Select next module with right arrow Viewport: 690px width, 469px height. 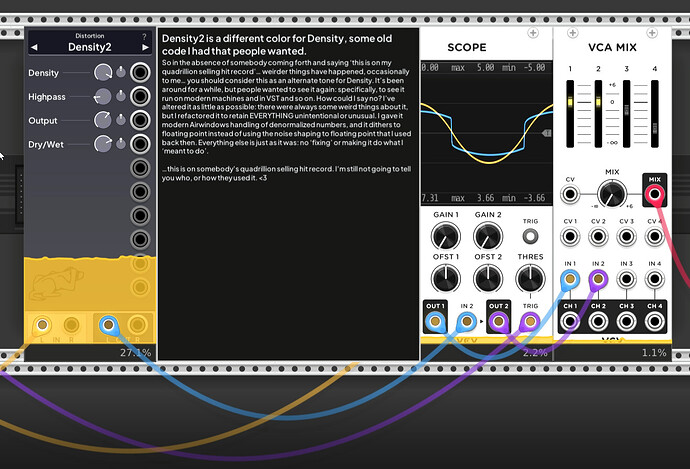click(x=145, y=48)
